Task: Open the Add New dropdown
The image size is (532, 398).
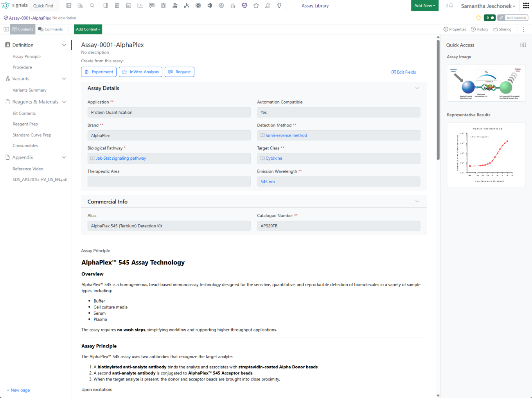Action: click(425, 5)
